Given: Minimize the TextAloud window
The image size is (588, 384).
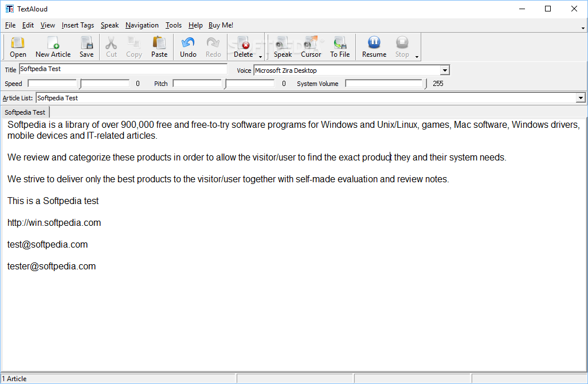Looking at the screenshot, I should point(522,9).
